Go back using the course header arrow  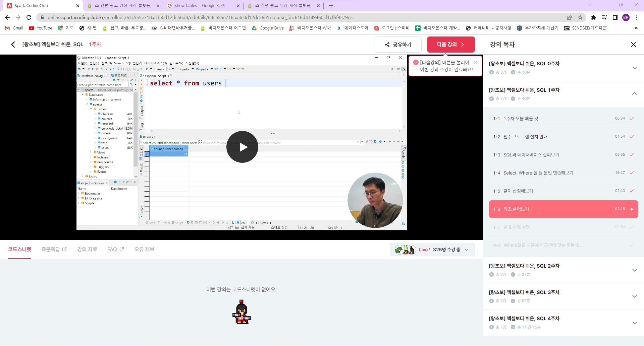point(13,45)
